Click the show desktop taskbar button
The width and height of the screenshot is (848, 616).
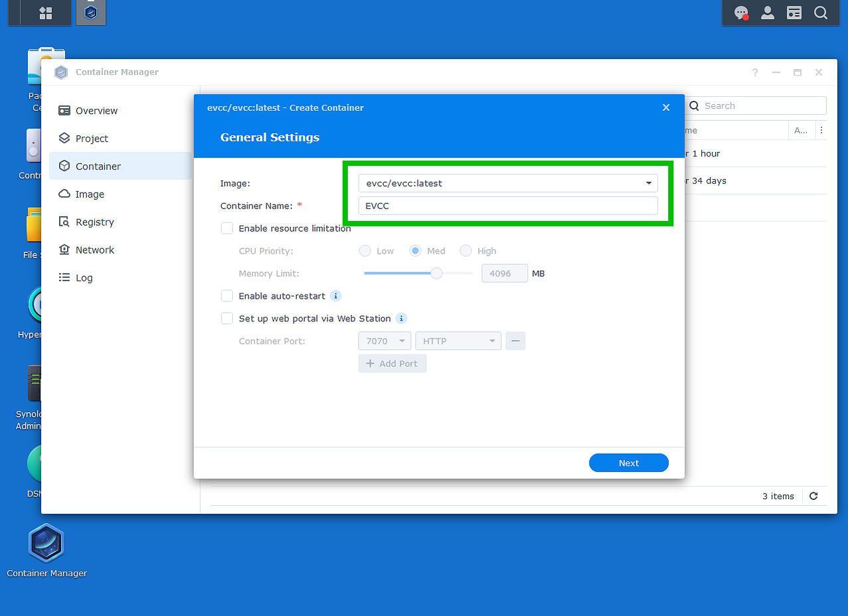click(x=15, y=13)
